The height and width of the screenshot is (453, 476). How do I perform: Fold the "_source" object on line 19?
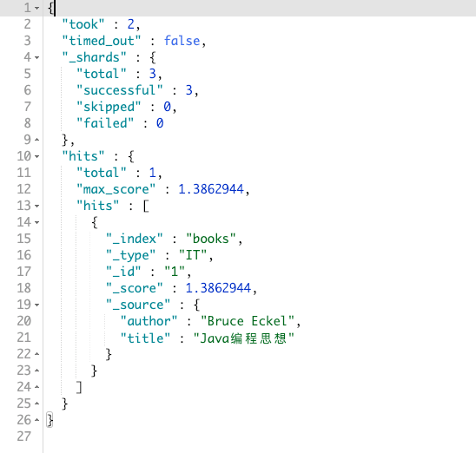[x=36, y=305]
